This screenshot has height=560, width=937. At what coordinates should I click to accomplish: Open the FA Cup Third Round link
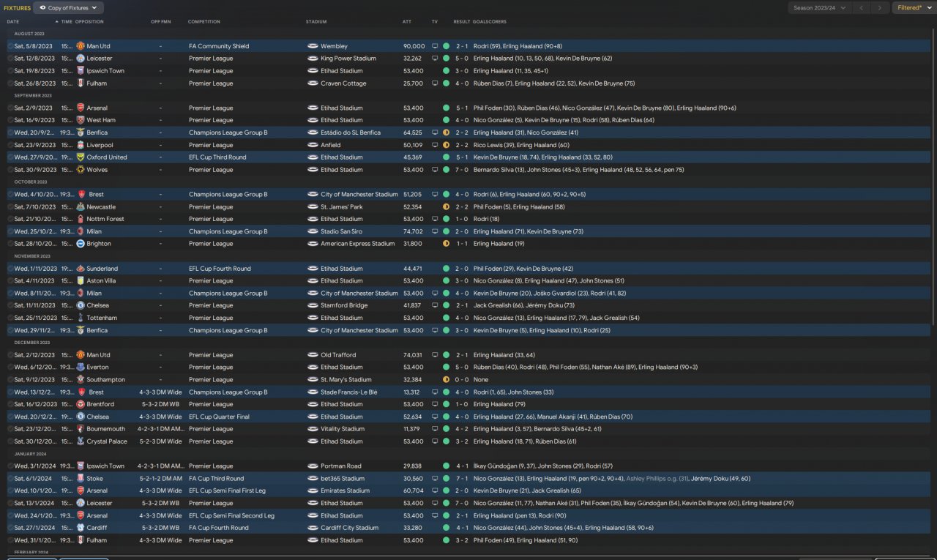(x=216, y=479)
